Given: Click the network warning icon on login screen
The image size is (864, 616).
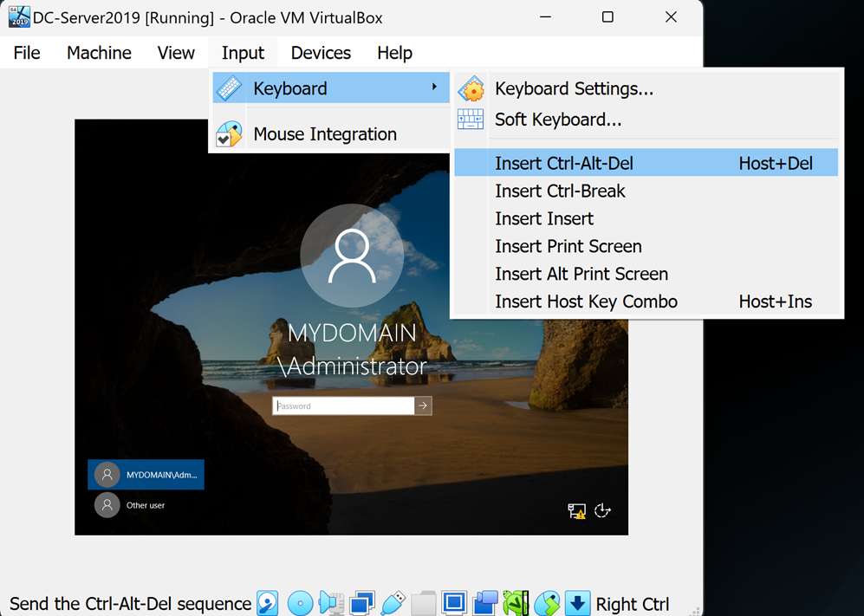Looking at the screenshot, I should [x=576, y=511].
